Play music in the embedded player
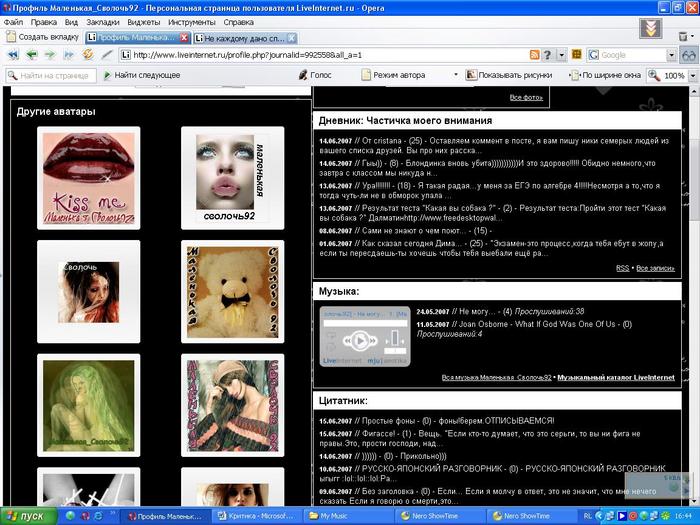 [360, 341]
